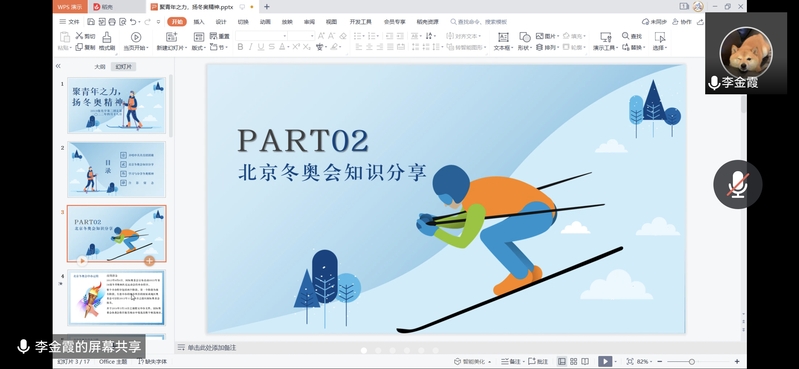Open the Shapes (形状) tool

(x=525, y=37)
